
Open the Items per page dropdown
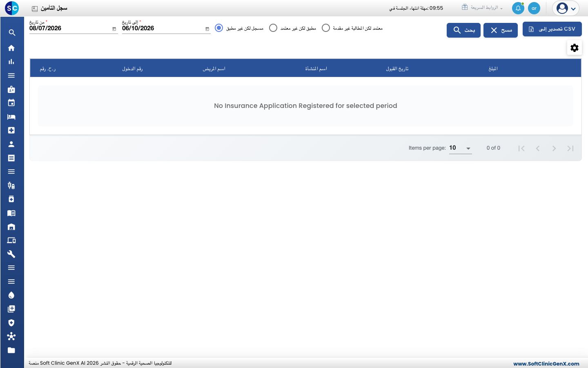coord(460,148)
